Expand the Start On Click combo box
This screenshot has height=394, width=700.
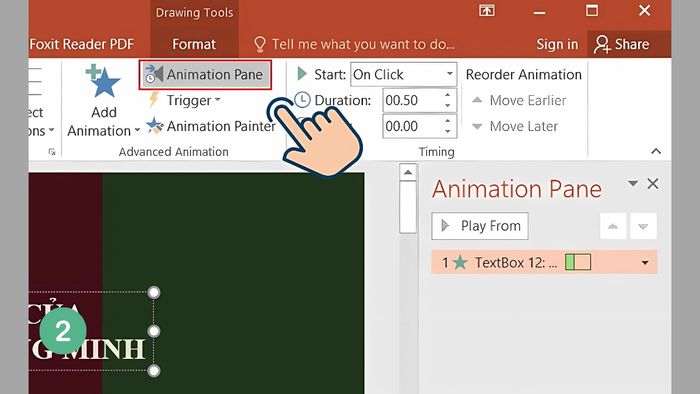[404, 75]
